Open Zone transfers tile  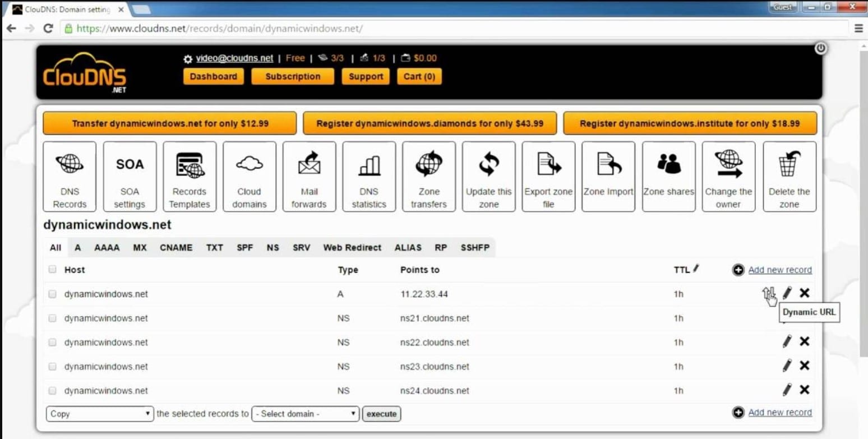(429, 177)
